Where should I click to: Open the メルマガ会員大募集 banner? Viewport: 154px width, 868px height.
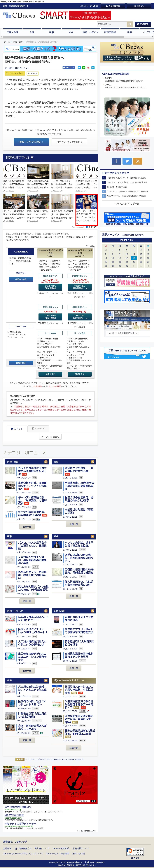(127, 219)
